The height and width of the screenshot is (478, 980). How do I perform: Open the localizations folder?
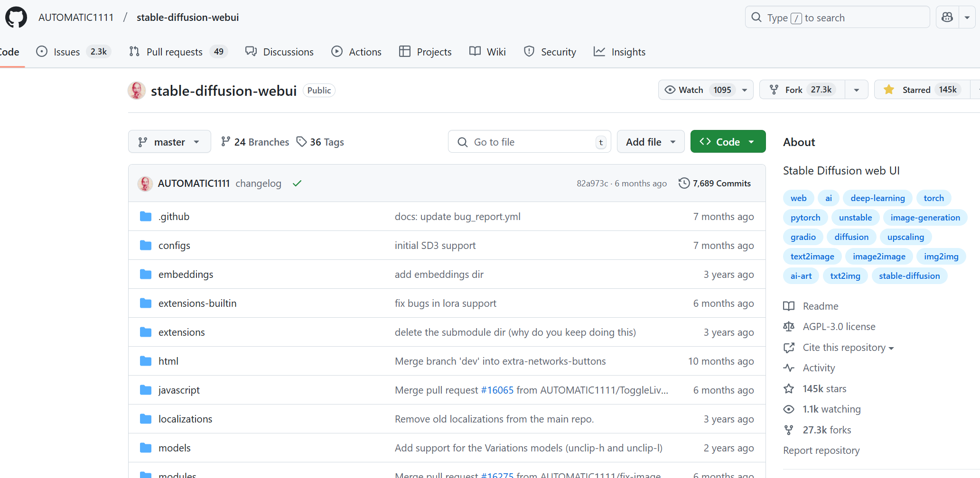(185, 419)
